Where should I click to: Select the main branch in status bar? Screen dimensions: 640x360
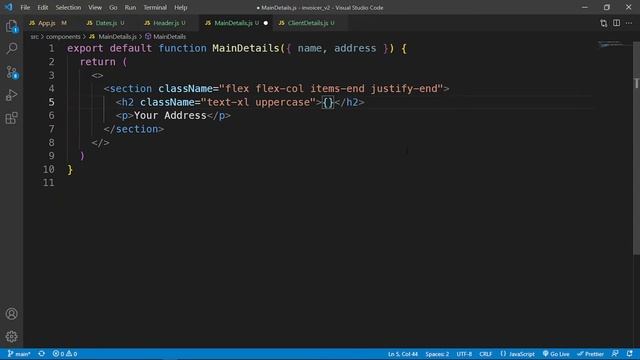[x=19, y=354]
